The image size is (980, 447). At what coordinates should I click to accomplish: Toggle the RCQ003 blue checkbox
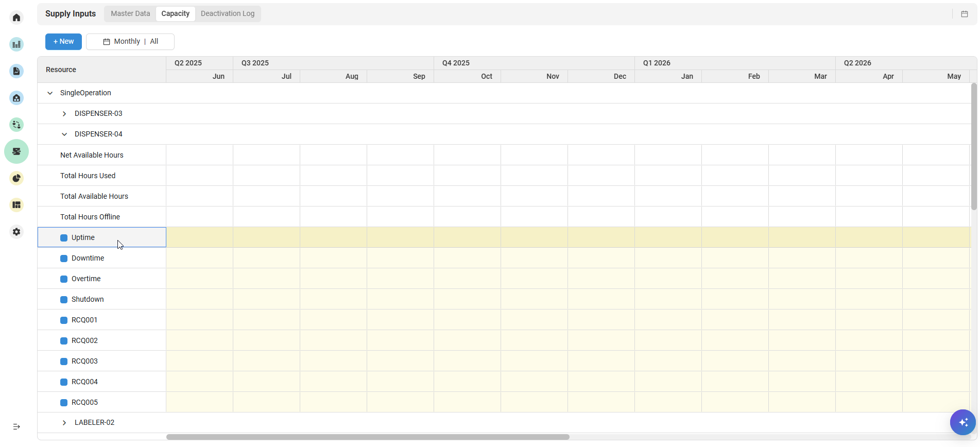pos(64,362)
